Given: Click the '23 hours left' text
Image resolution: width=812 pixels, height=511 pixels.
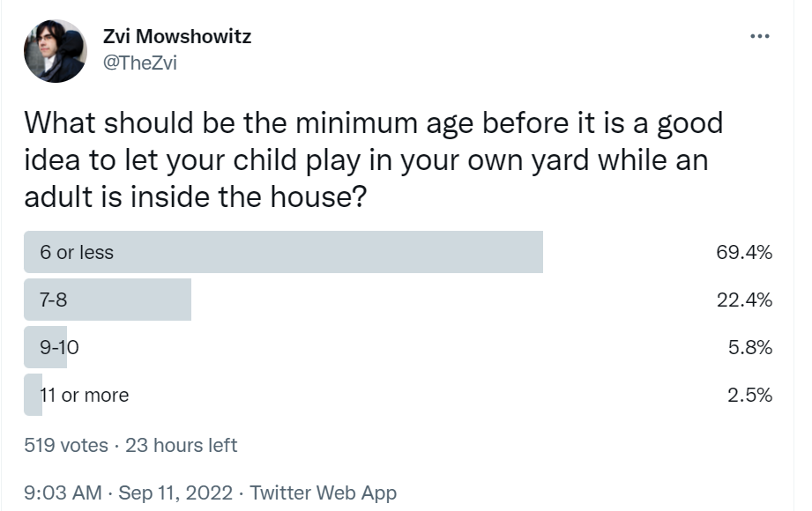Looking at the screenshot, I should [x=182, y=445].
